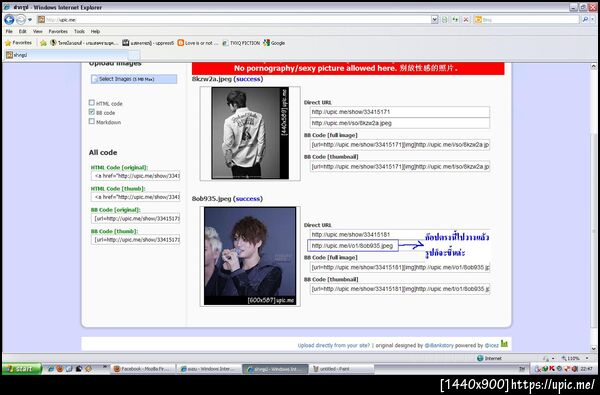This screenshot has width=600, height=395.
Task: Launch Firefox from the Quick Launch bar
Action: [x=60, y=369]
